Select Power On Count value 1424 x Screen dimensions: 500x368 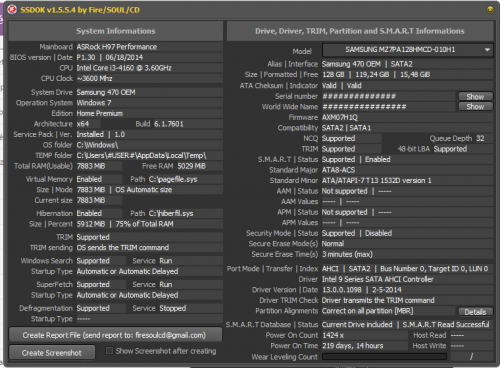(x=333, y=335)
